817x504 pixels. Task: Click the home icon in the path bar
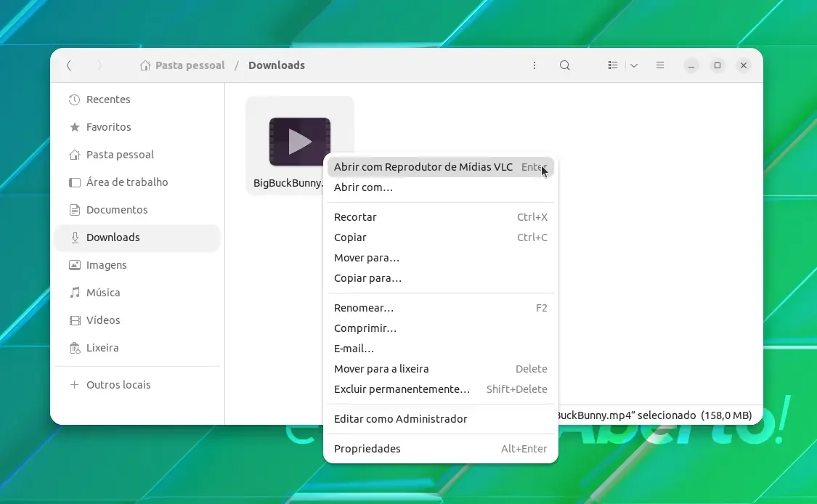click(145, 65)
